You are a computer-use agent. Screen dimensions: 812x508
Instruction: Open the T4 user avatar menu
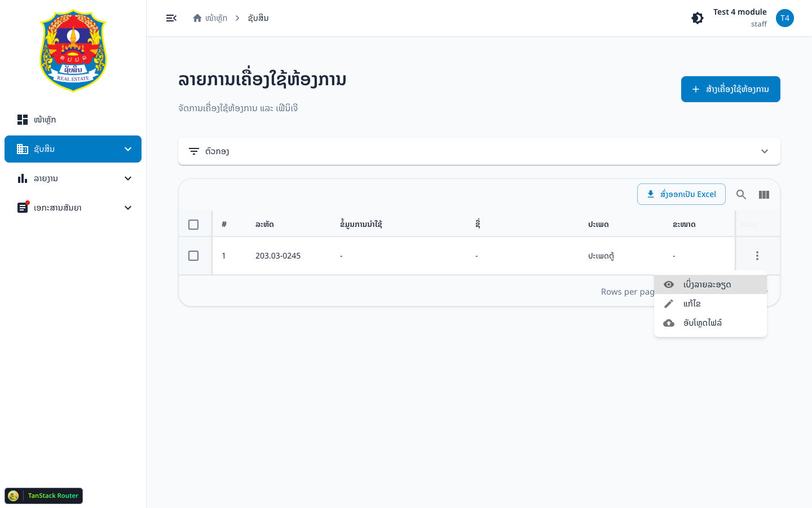tap(785, 18)
